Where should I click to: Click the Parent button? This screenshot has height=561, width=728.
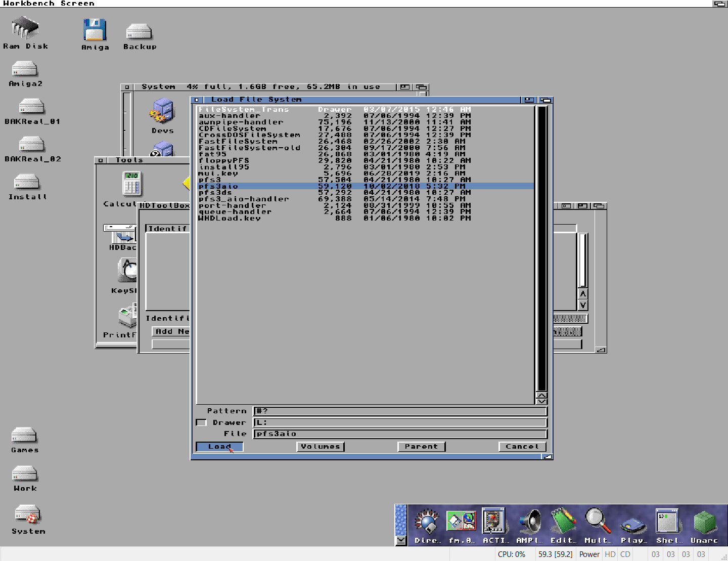tap(422, 447)
